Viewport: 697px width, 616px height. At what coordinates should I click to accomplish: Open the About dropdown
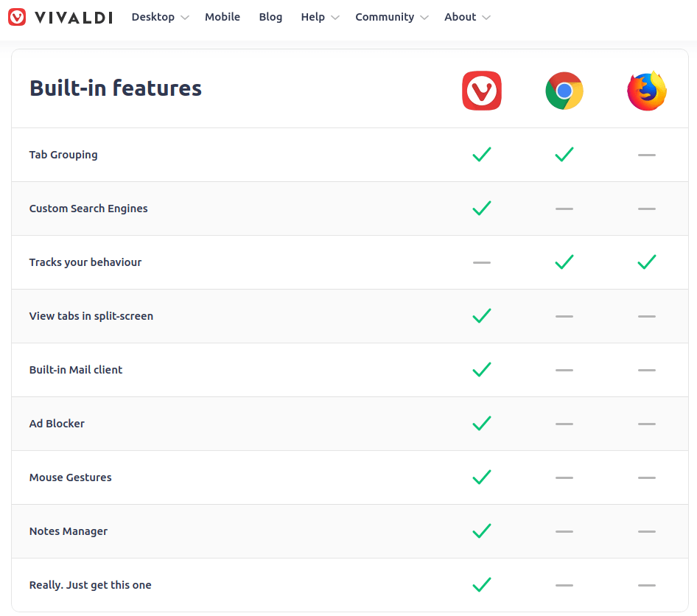tap(467, 17)
